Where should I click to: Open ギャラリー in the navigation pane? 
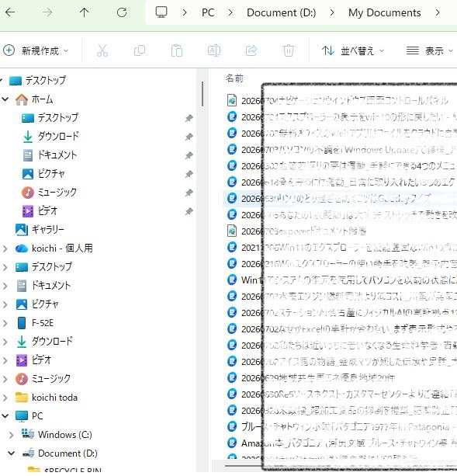click(x=40, y=230)
